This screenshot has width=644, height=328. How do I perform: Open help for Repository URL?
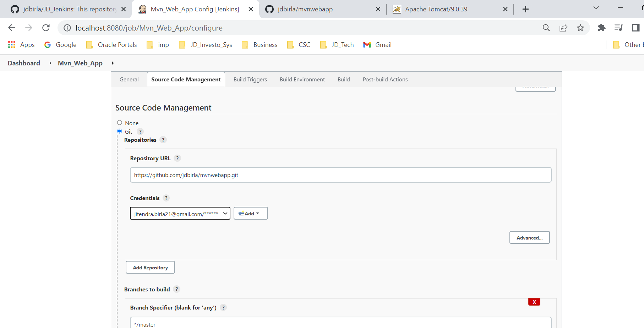coord(177,158)
